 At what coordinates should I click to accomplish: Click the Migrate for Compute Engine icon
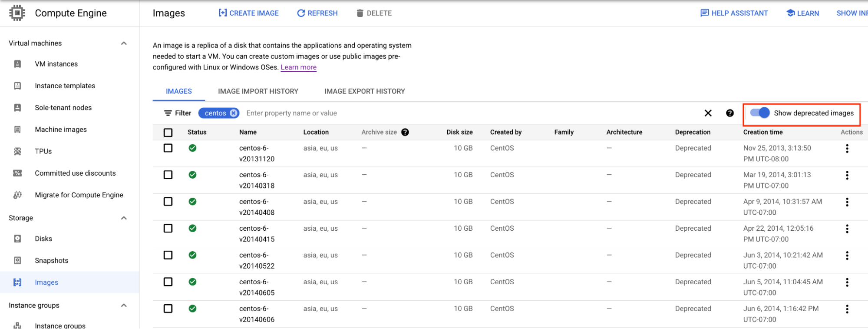[x=17, y=195]
